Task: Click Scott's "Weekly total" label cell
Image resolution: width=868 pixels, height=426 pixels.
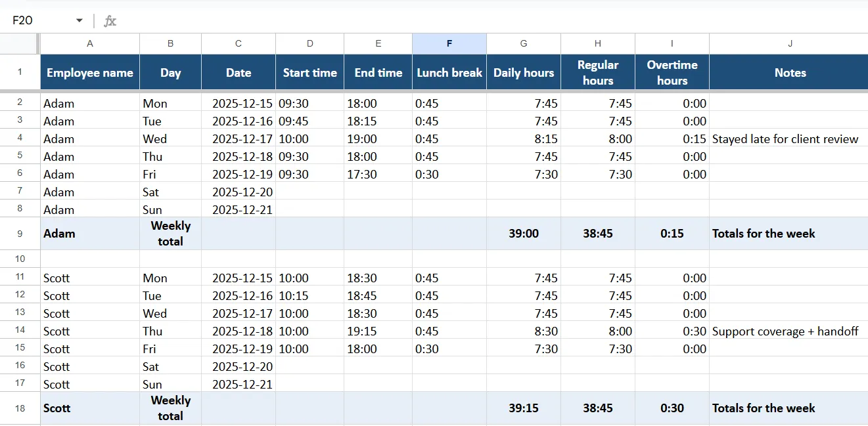Action: 171,408
